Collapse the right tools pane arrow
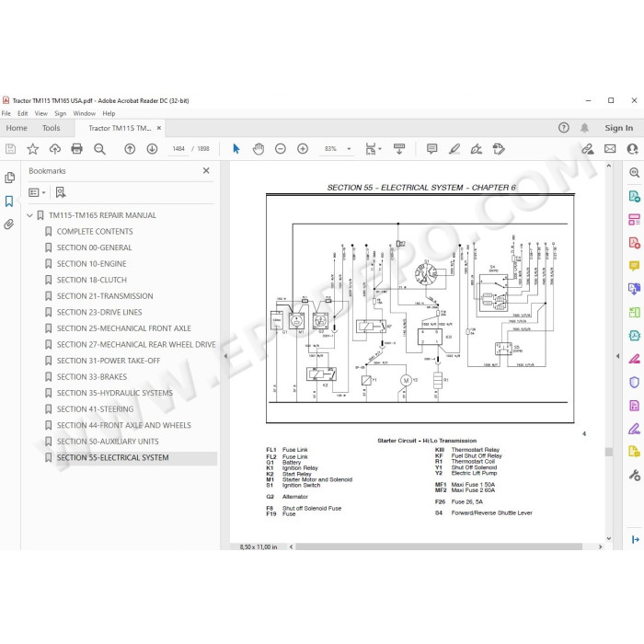This screenshot has height=644, width=644. coord(617,357)
